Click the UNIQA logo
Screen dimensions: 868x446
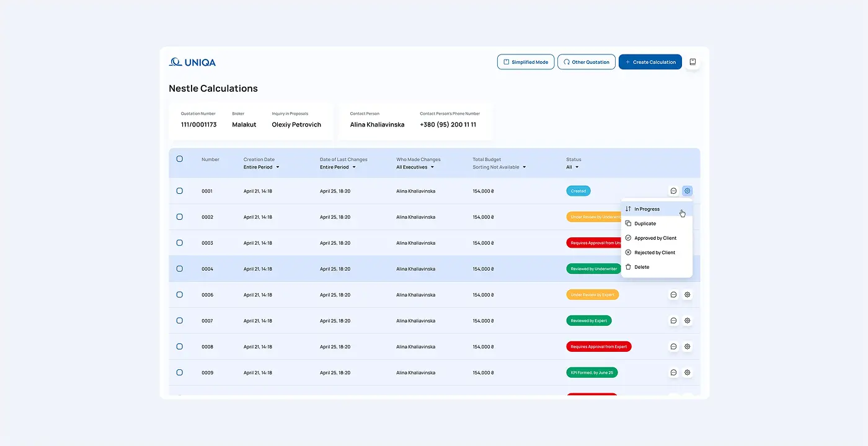coord(192,61)
